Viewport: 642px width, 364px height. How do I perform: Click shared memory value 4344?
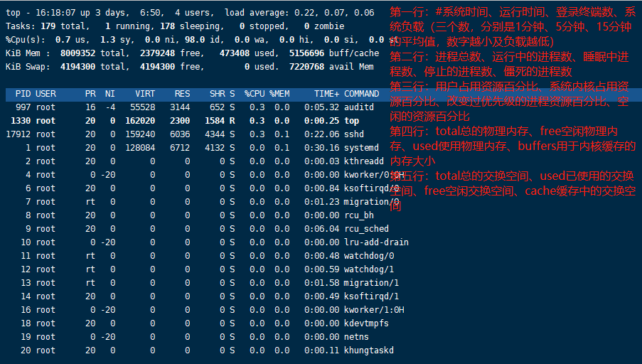tap(215, 134)
